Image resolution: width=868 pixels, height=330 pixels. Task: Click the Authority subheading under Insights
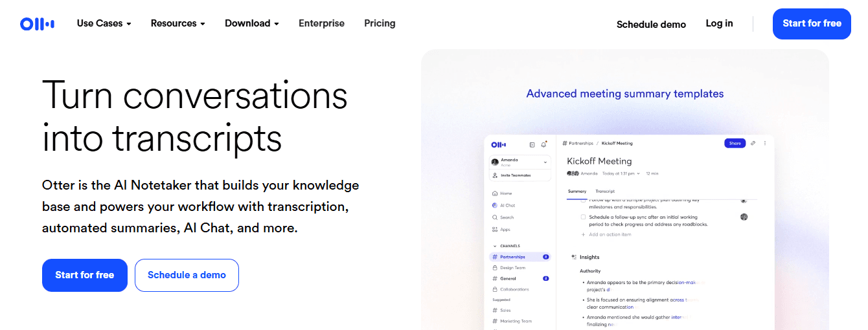(590, 271)
